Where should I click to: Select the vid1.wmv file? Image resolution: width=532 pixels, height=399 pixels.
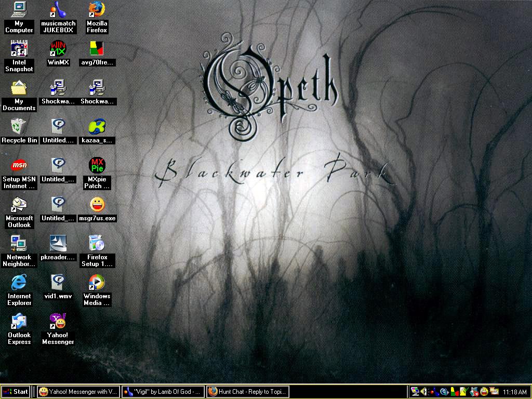pos(58,283)
